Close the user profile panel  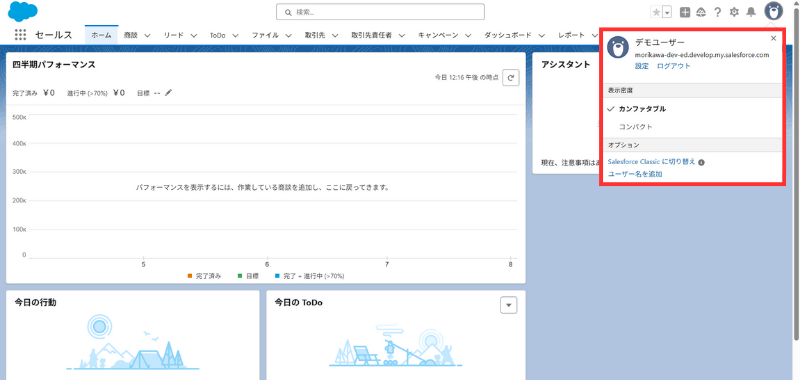(773, 38)
